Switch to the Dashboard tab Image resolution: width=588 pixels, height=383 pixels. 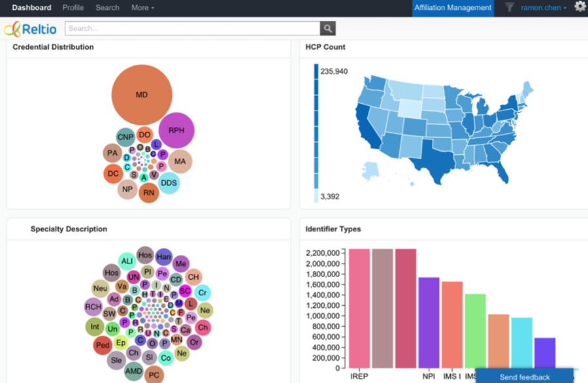(x=31, y=8)
